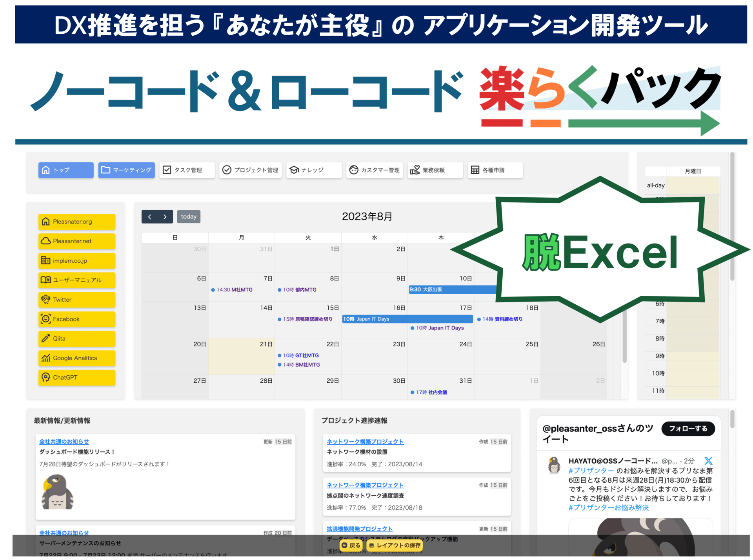Click the フォローする button
The image size is (753, 560).
point(688,429)
